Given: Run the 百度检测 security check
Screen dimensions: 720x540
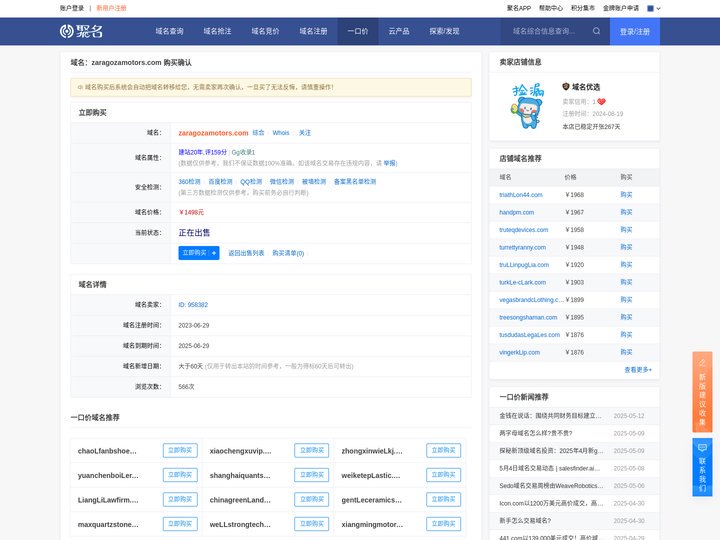Looking at the screenshot, I should pos(220,181).
